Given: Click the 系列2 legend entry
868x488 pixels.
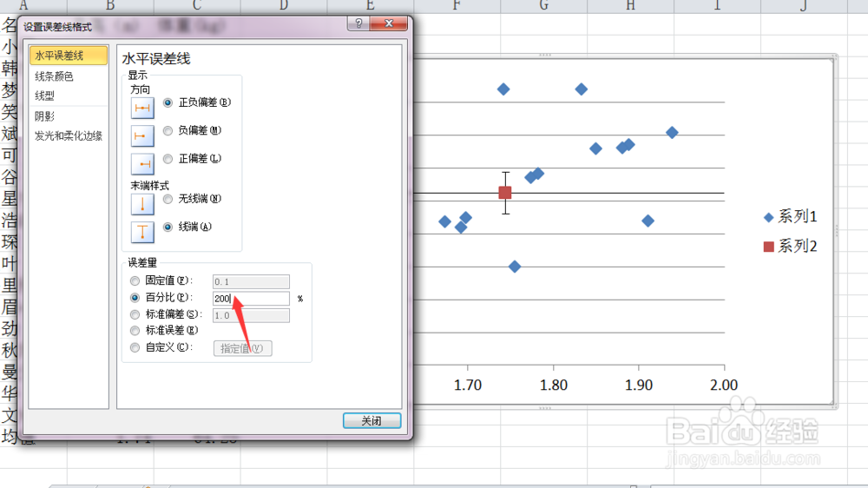Looking at the screenshot, I should 790,246.
